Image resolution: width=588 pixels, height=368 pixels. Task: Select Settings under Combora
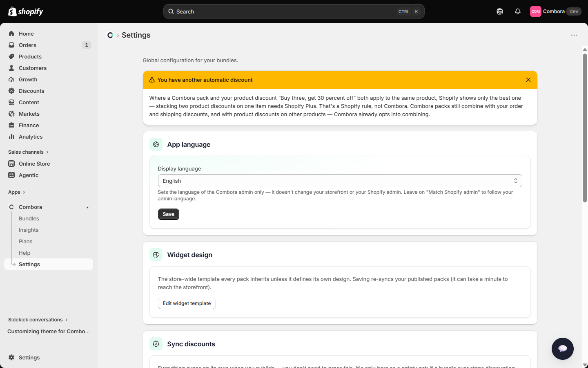click(49, 264)
